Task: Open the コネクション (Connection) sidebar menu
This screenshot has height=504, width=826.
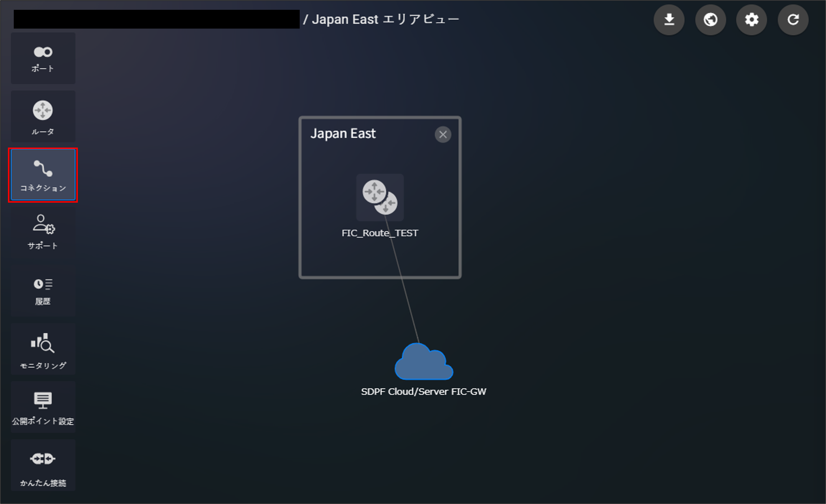Action: (43, 175)
